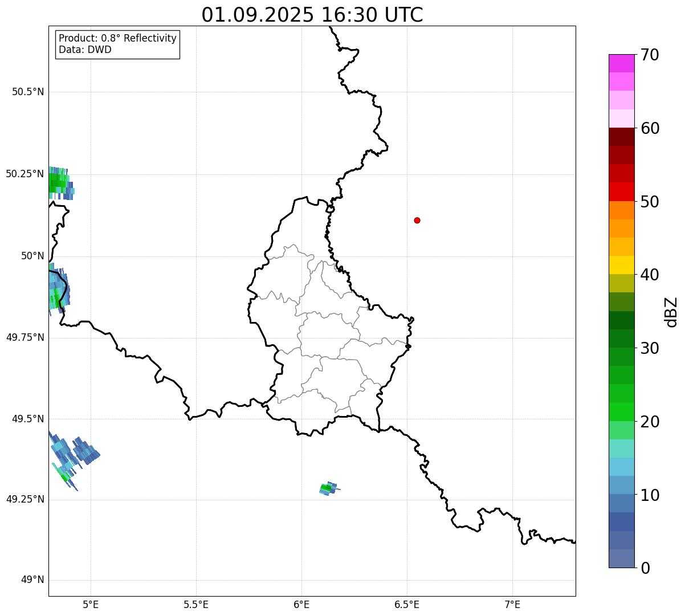Click the colorbar tick label 40

(x=650, y=275)
